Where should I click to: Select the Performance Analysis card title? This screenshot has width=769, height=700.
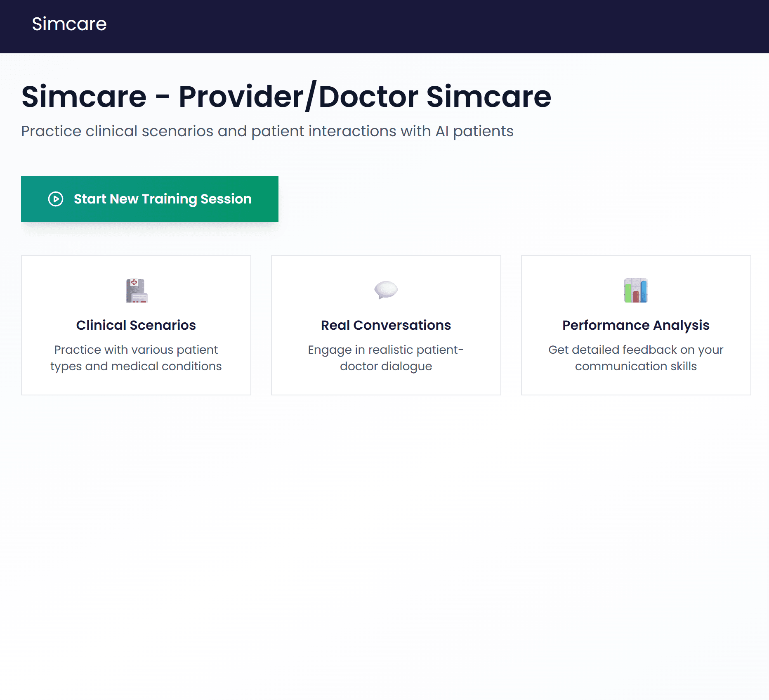pyautogui.click(x=636, y=325)
